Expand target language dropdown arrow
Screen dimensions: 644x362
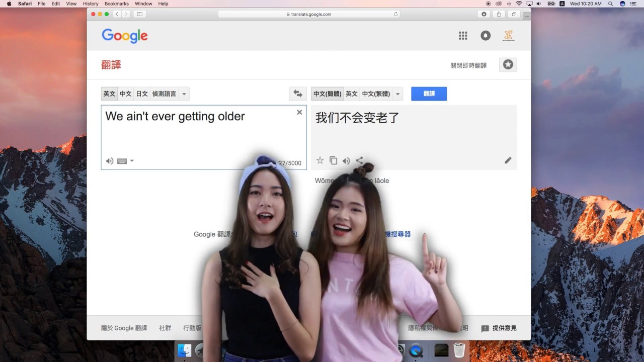pos(398,94)
